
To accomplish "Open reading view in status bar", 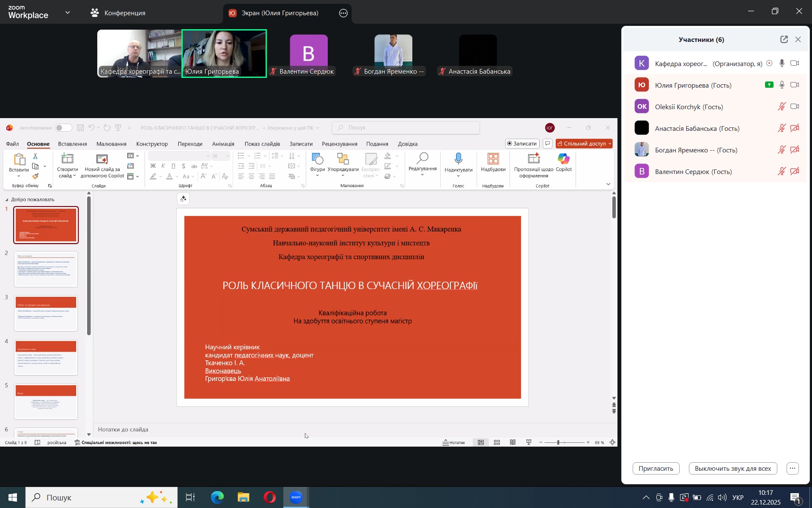I will click(513, 442).
